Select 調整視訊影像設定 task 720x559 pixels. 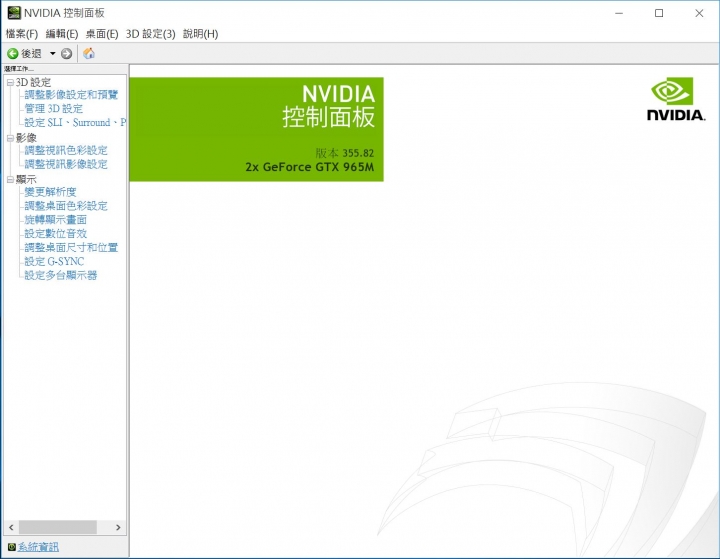(x=66, y=164)
